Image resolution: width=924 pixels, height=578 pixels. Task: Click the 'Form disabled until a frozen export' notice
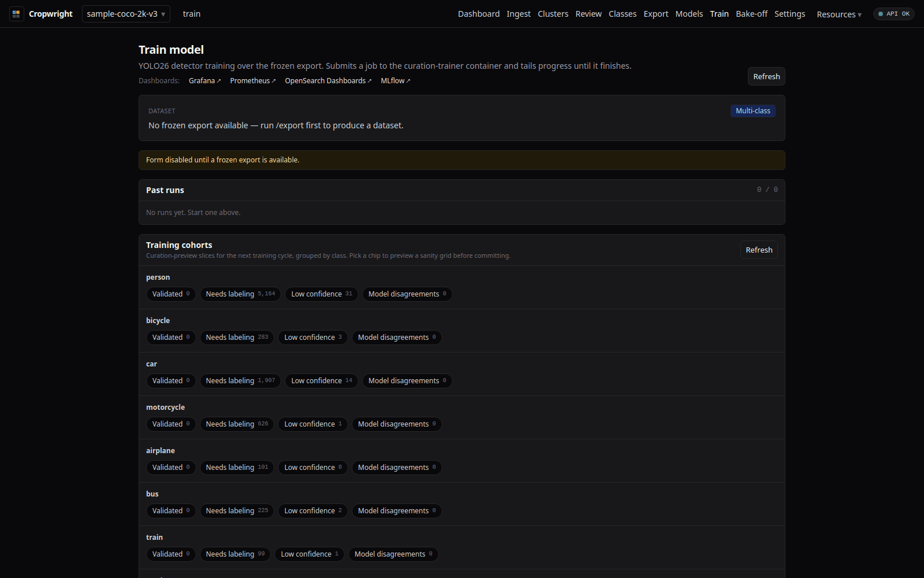(462, 160)
